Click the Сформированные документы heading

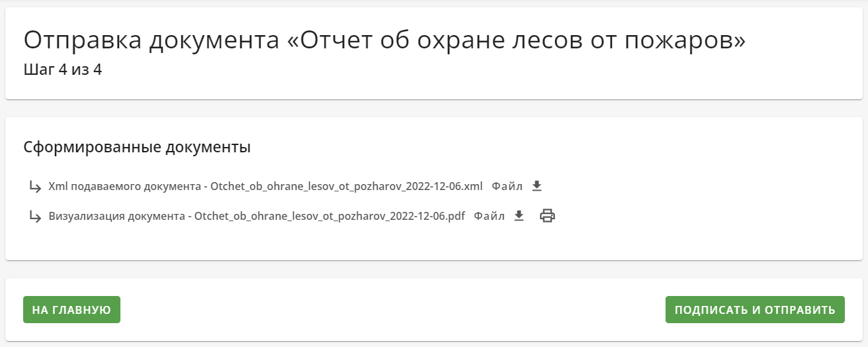pos(137,147)
